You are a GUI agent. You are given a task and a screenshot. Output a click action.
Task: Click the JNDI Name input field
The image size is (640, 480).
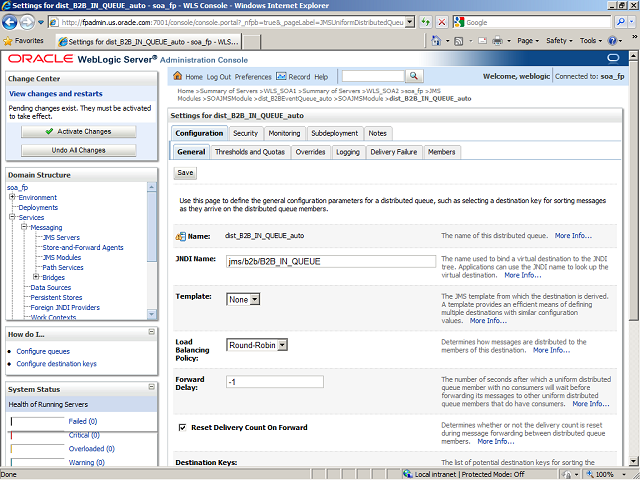tap(330, 261)
